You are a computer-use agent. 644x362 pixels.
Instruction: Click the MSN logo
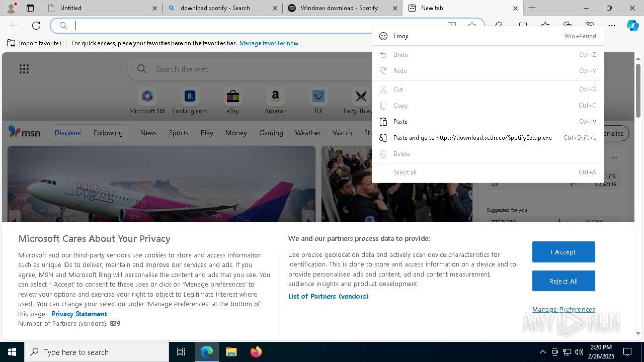(24, 132)
